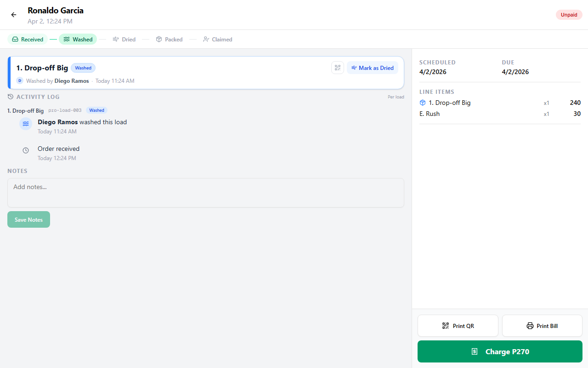Click the QR code icon on load card

coord(338,68)
